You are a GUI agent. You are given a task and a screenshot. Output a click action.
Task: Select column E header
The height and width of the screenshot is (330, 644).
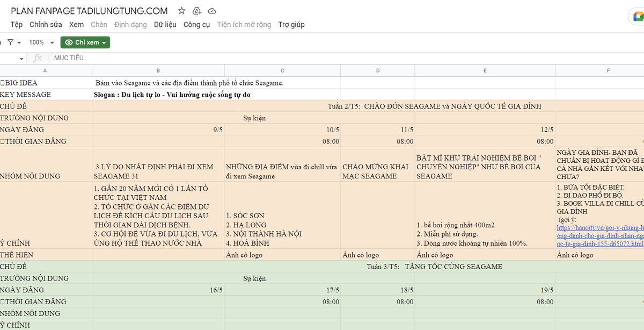click(x=485, y=71)
